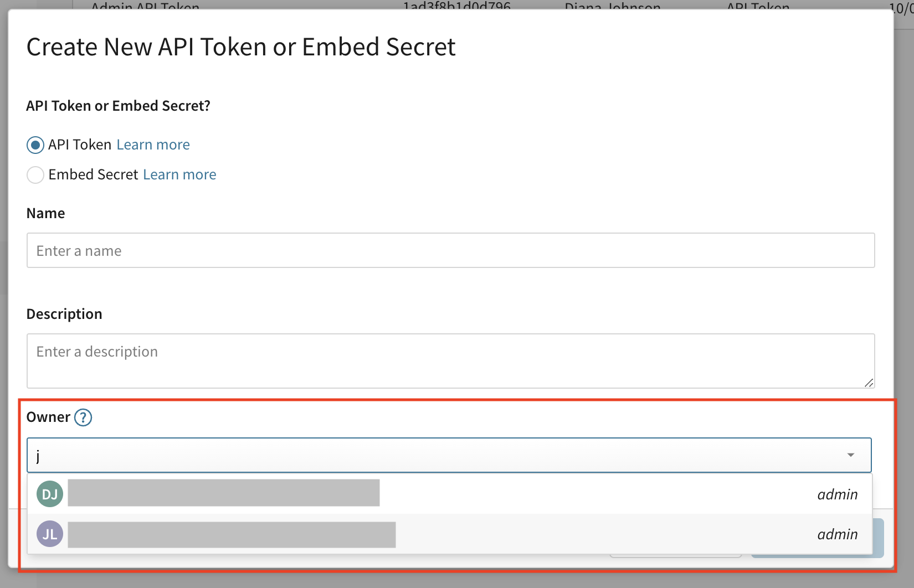Open Learn more link beside Embed Secret

[x=179, y=175]
